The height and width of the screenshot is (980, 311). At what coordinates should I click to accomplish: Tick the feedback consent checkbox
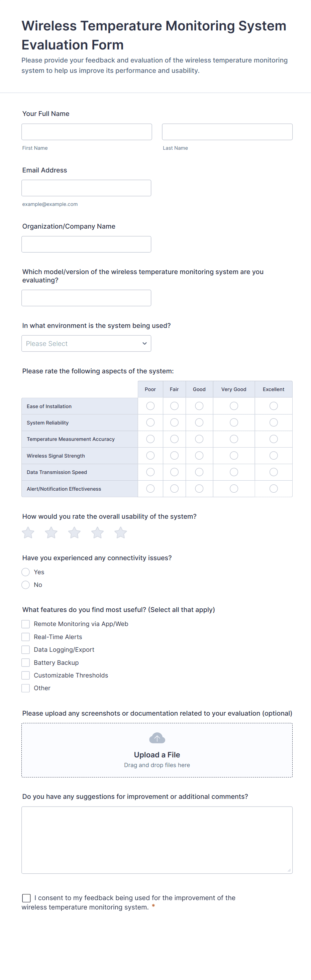point(26,898)
